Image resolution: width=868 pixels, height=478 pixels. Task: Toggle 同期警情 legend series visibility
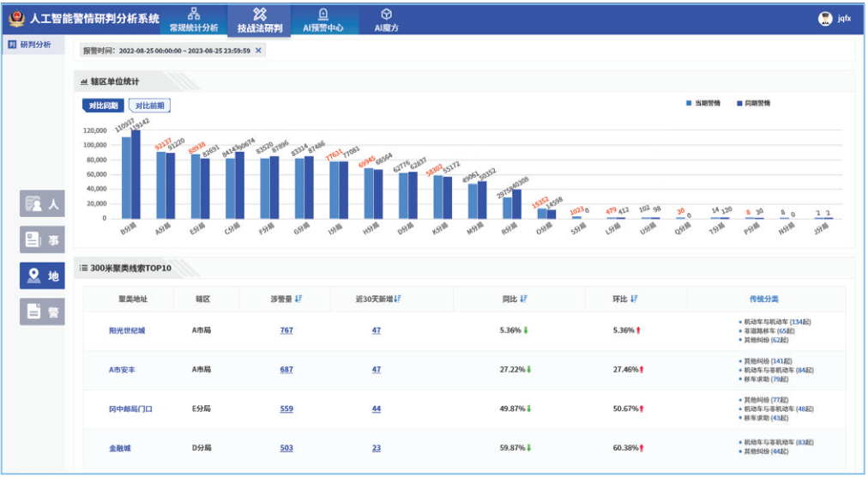752,103
